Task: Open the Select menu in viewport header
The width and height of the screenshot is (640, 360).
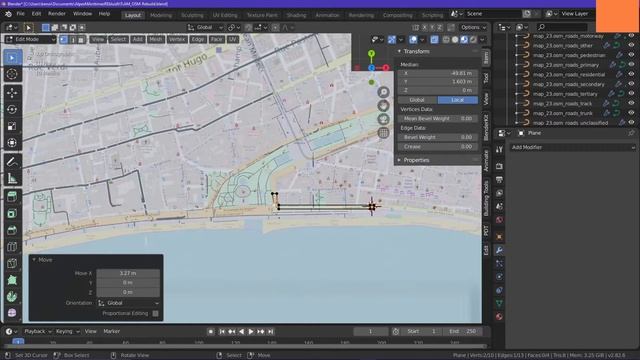Action: click(118, 40)
